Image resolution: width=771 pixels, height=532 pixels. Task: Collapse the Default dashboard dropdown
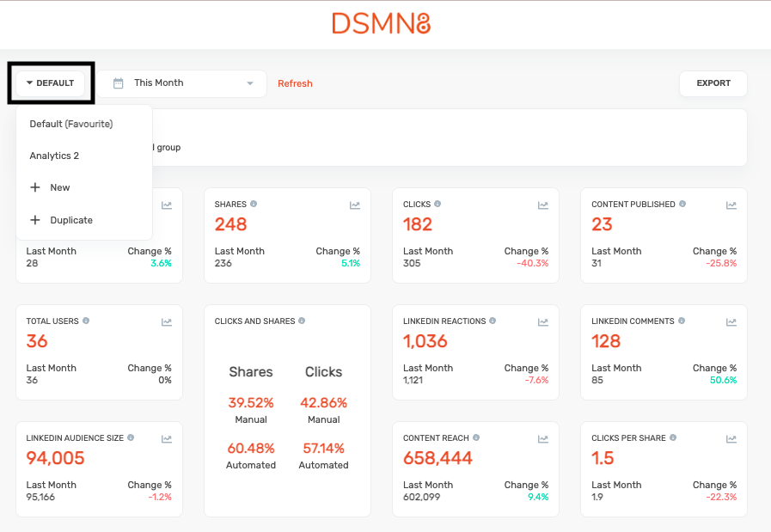[50, 83]
